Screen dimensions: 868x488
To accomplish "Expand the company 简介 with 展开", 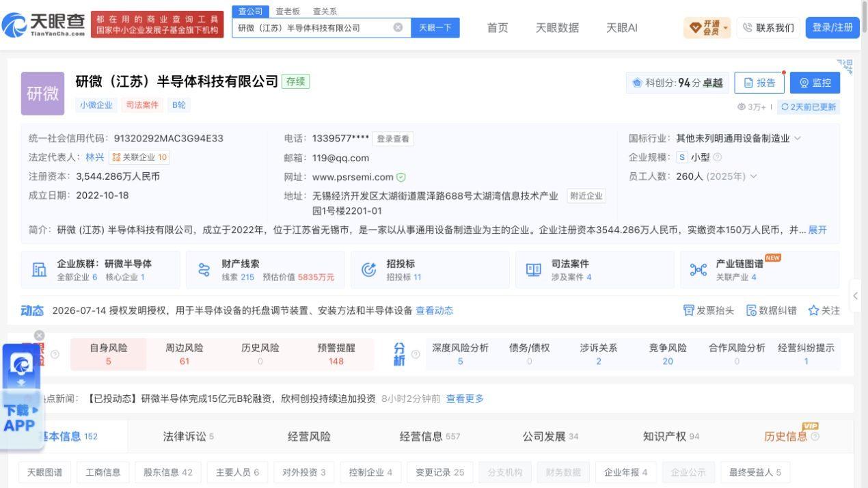I will (817, 230).
